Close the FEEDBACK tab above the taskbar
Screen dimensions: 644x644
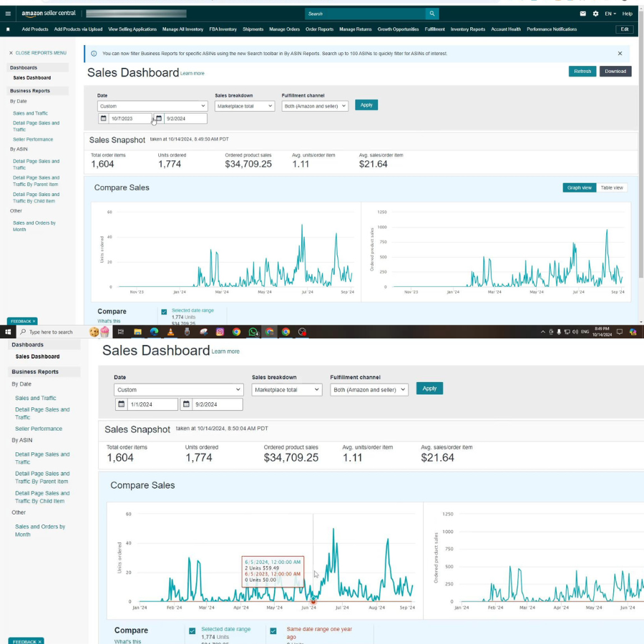(x=34, y=321)
